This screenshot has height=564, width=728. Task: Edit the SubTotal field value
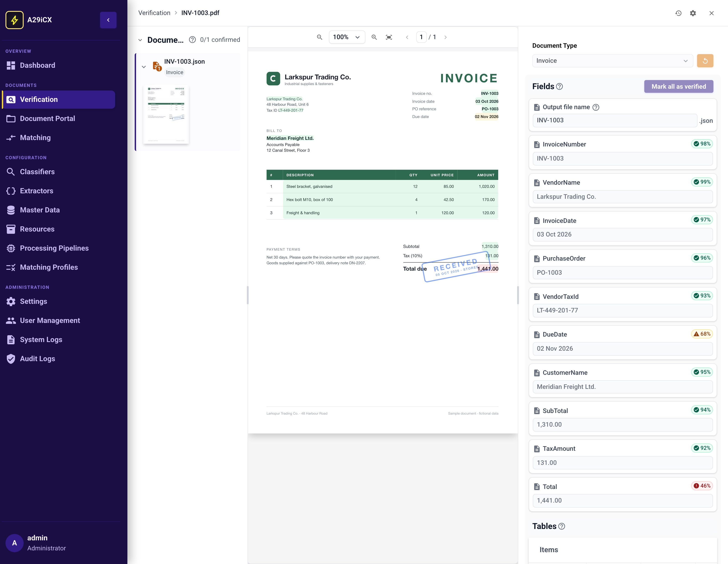[x=623, y=425]
